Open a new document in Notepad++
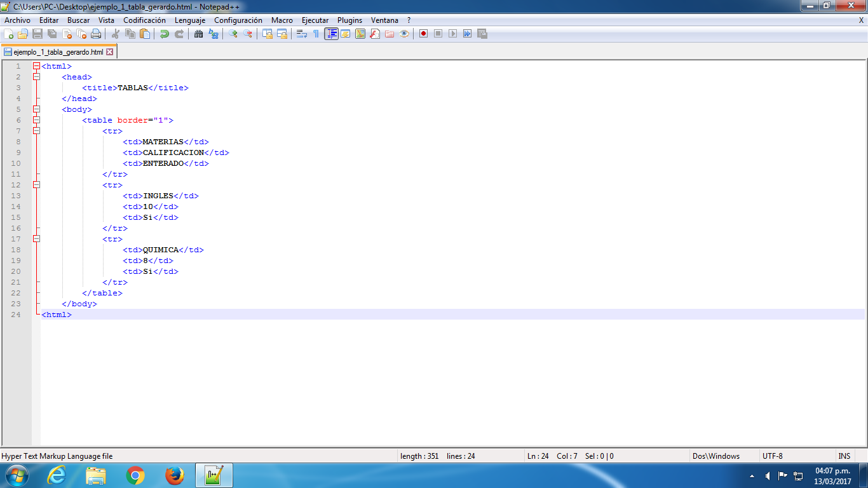This screenshot has height=488, width=868. tap(10, 34)
